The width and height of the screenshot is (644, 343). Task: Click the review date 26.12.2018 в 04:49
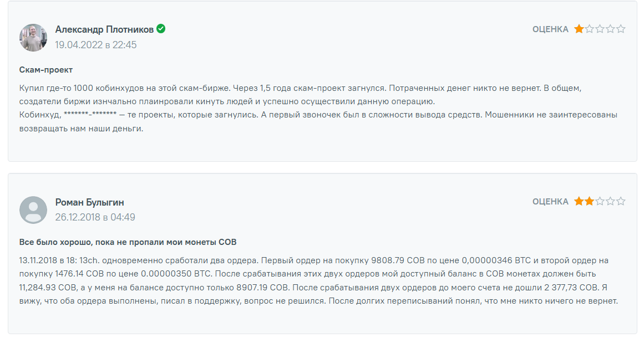click(95, 217)
